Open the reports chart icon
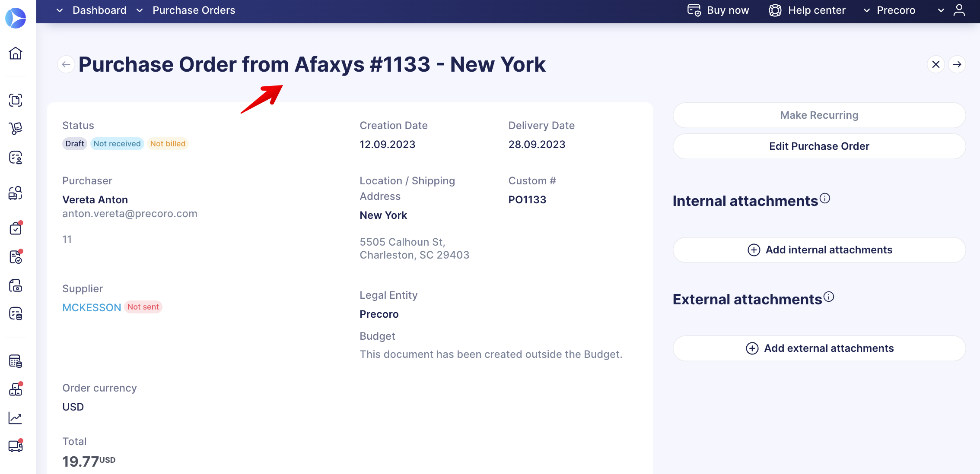 16,418
